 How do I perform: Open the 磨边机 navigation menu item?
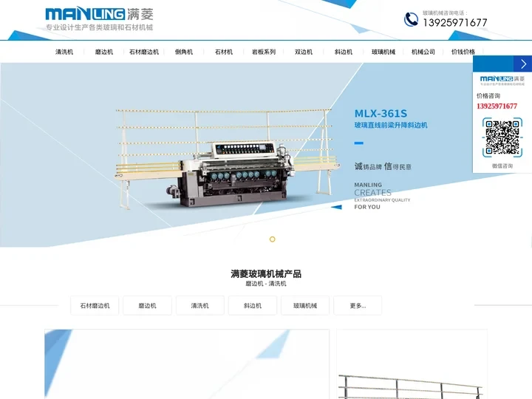click(104, 52)
